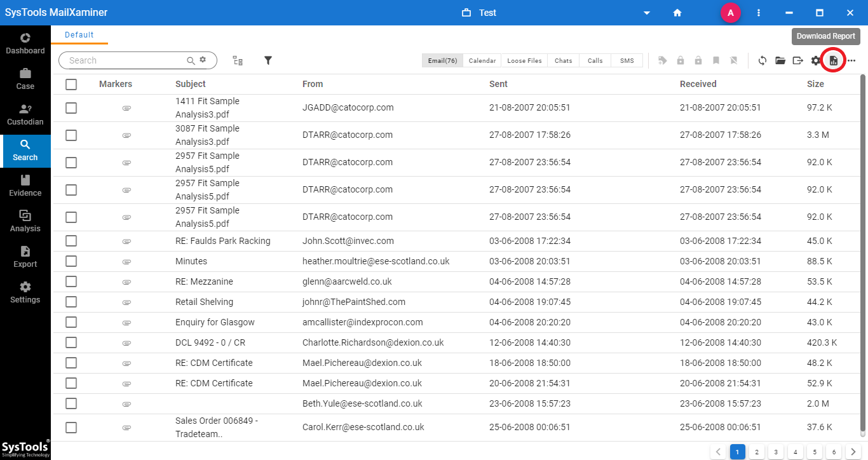Screen dimensions: 868x460
Task: Switch to the Loose Files tab
Action: click(525, 60)
